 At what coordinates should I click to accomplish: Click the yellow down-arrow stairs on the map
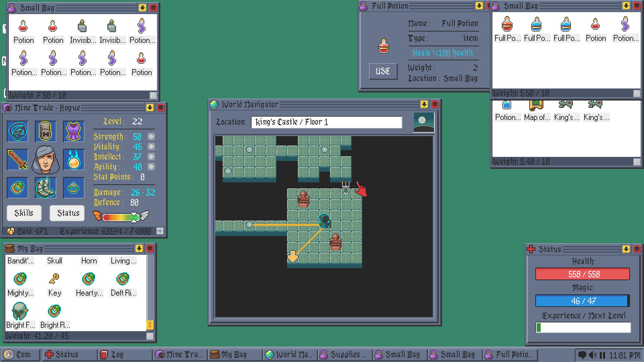pyautogui.click(x=293, y=257)
